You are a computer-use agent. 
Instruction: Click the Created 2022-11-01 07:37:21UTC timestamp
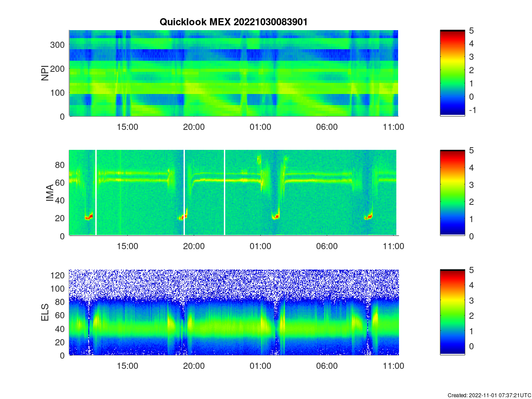(x=489, y=395)
